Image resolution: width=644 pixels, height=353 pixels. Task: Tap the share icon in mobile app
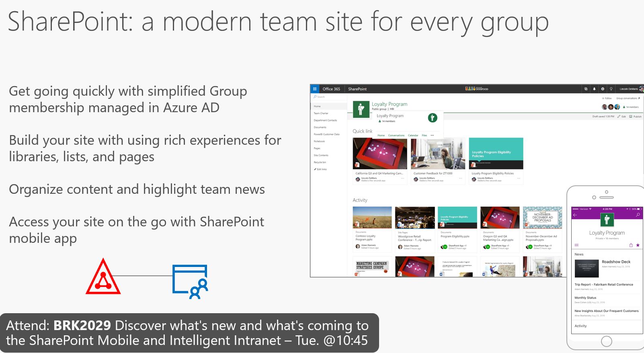pos(631,245)
